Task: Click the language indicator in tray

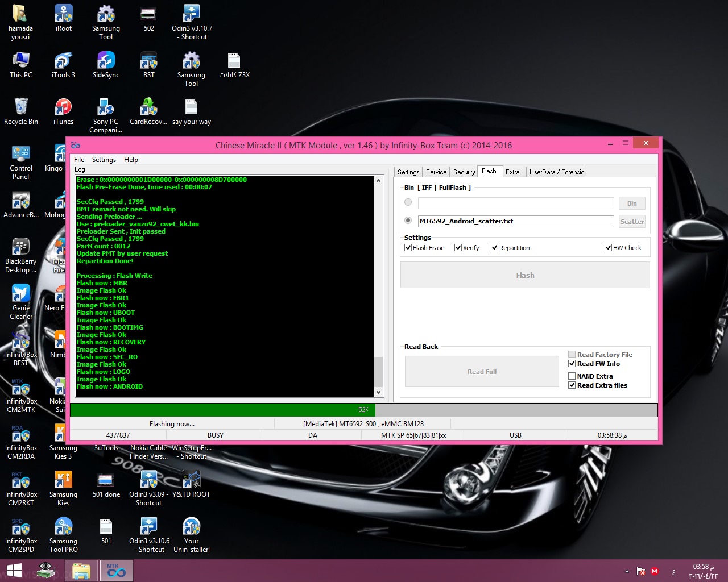Action: 674,571
